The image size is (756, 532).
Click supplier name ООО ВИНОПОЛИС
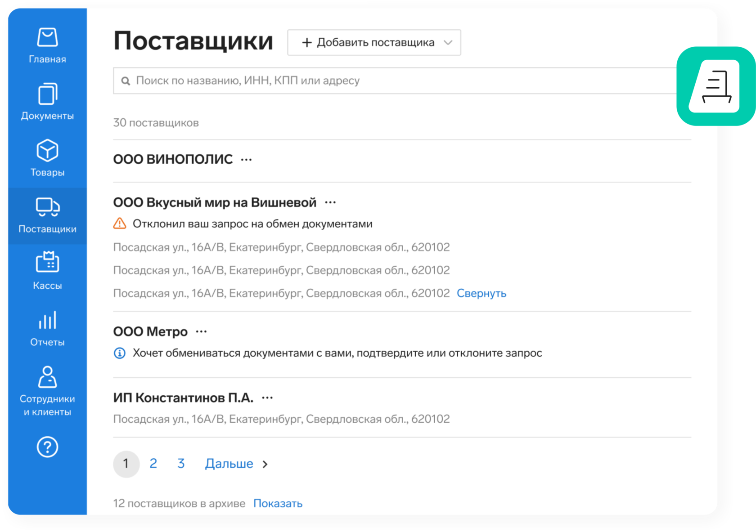click(x=173, y=159)
